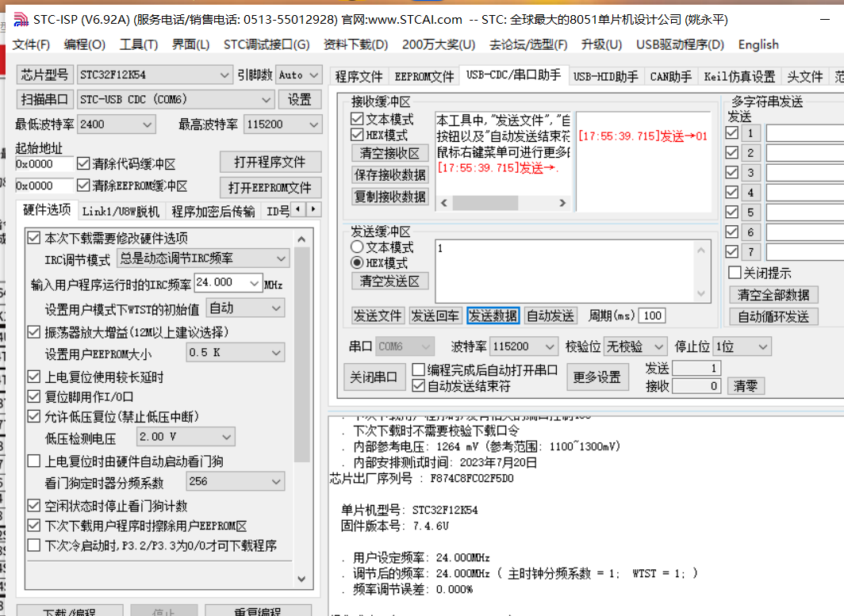Click the STC-ISP app logo icon
Viewport: 844px width, 616px height.
pos(21,20)
